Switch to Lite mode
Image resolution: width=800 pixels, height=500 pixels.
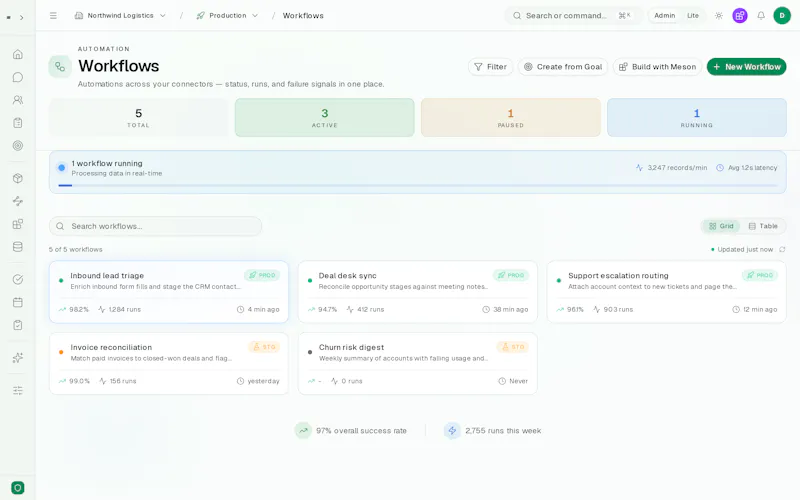[x=692, y=16]
